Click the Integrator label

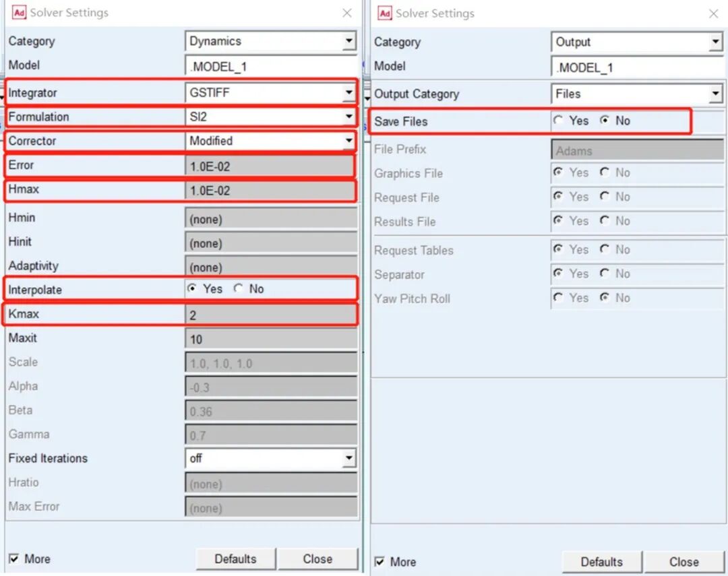pos(32,93)
